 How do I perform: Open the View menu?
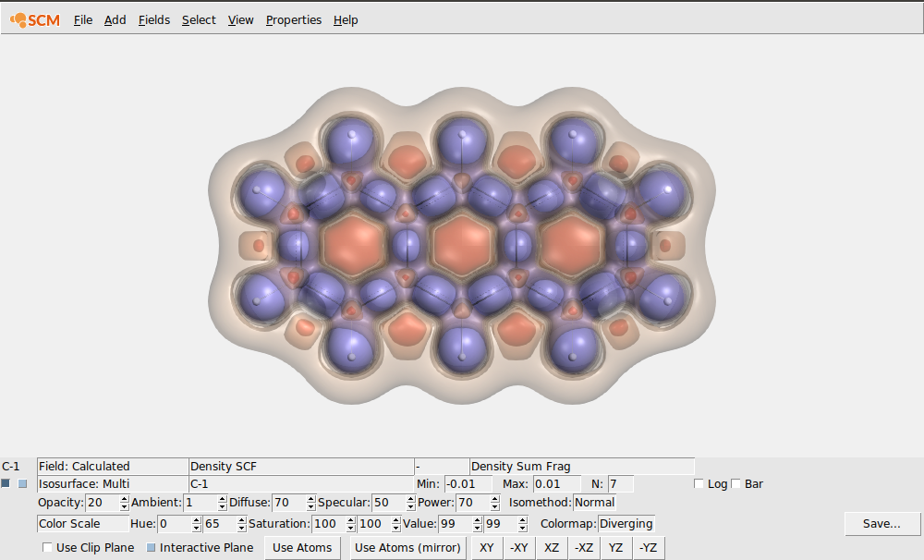pos(240,19)
